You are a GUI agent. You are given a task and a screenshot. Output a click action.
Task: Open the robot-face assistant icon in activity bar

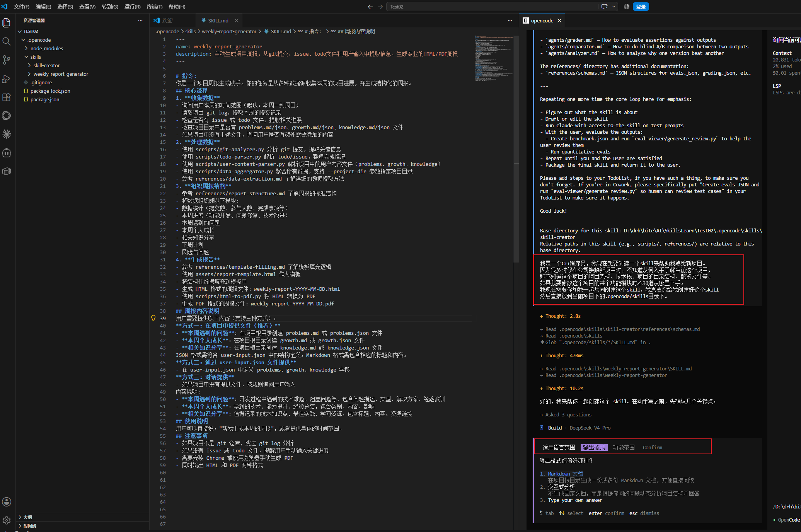(7, 153)
